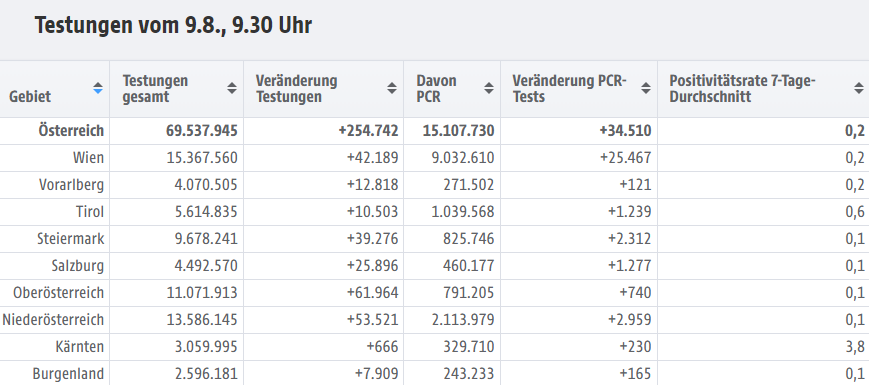869x385 pixels.
Task: Select the Gebiet column header
Action: 30,96
